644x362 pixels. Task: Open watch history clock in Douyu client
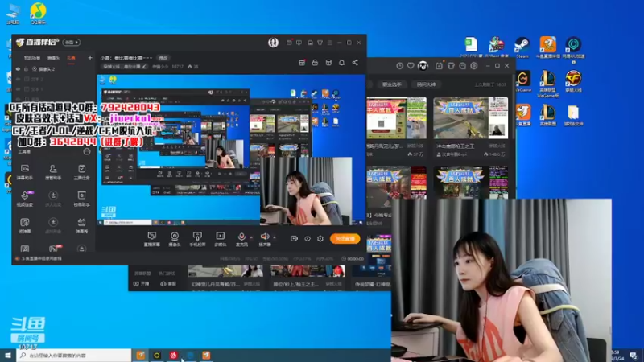point(399,66)
